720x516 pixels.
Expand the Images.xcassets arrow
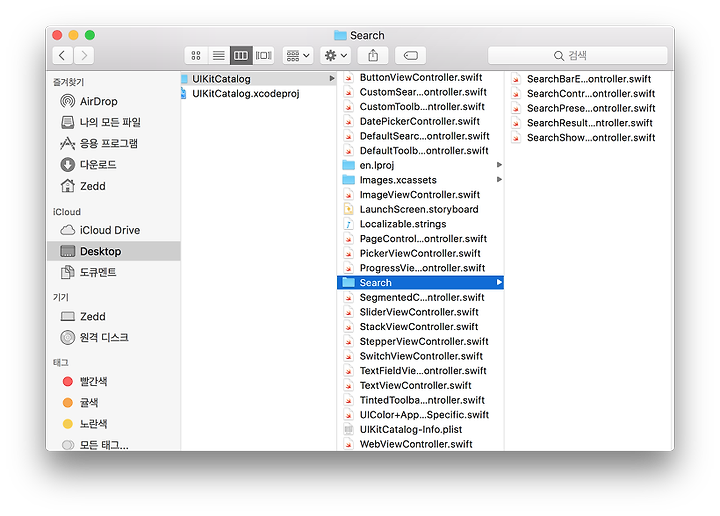[499, 179]
